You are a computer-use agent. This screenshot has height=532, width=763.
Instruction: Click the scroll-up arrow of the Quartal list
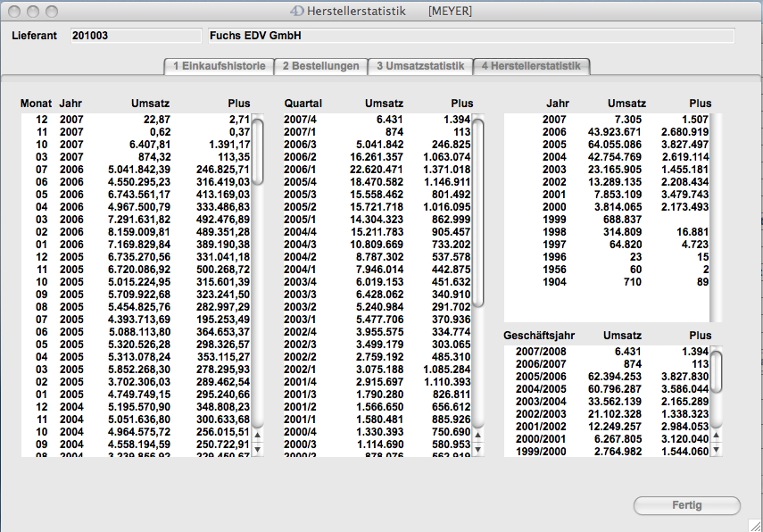pyautogui.click(x=477, y=435)
